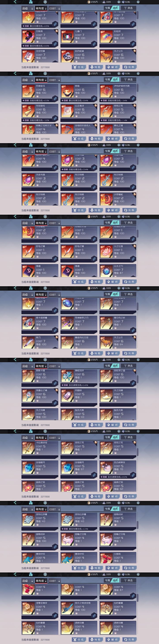Screen dimensions: 159x644
Task: Click the 兑换 button below the 以太之力 card
Action: [x=129, y=282]
